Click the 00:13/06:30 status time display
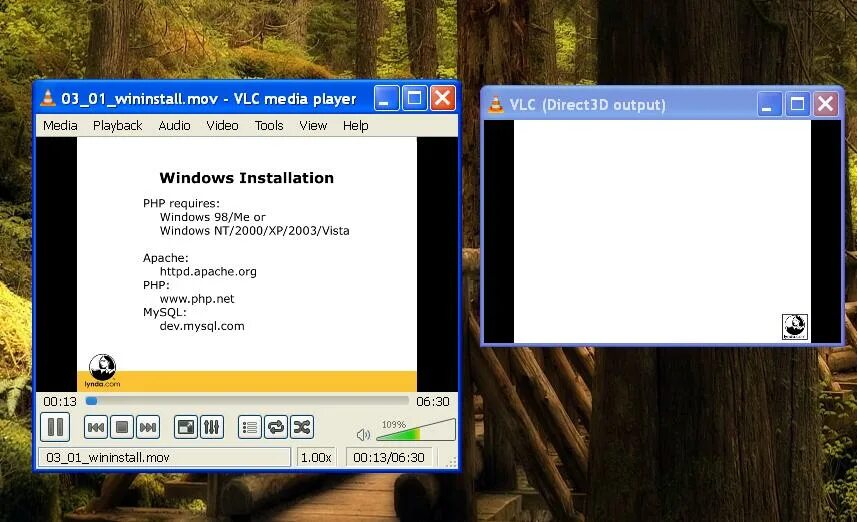 389,458
